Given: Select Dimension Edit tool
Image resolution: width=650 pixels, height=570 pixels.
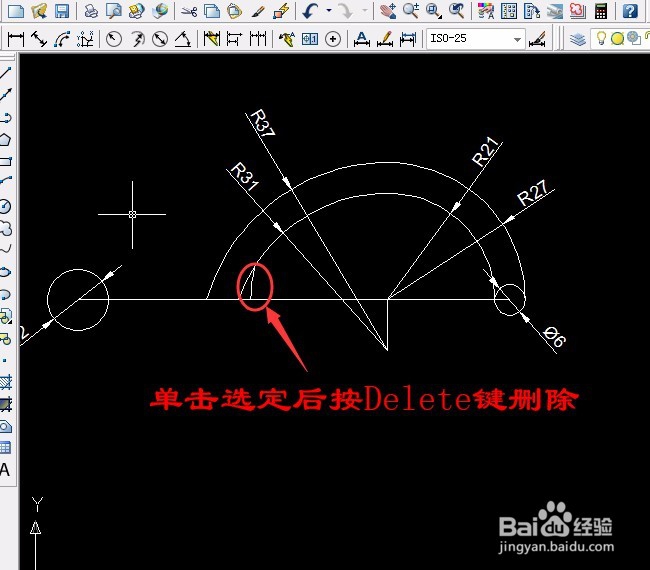Looking at the screenshot, I should click(361, 39).
